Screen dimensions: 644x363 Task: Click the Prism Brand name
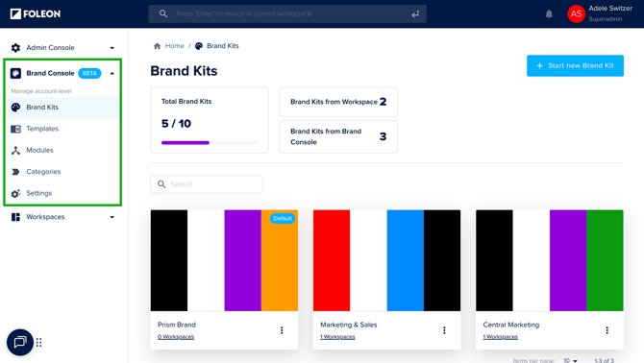click(x=177, y=325)
